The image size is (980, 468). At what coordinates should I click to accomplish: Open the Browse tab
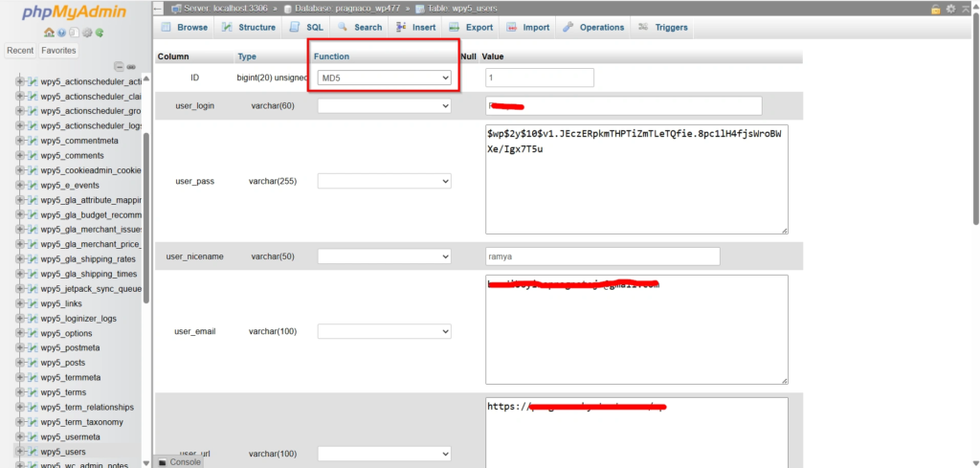click(x=185, y=28)
